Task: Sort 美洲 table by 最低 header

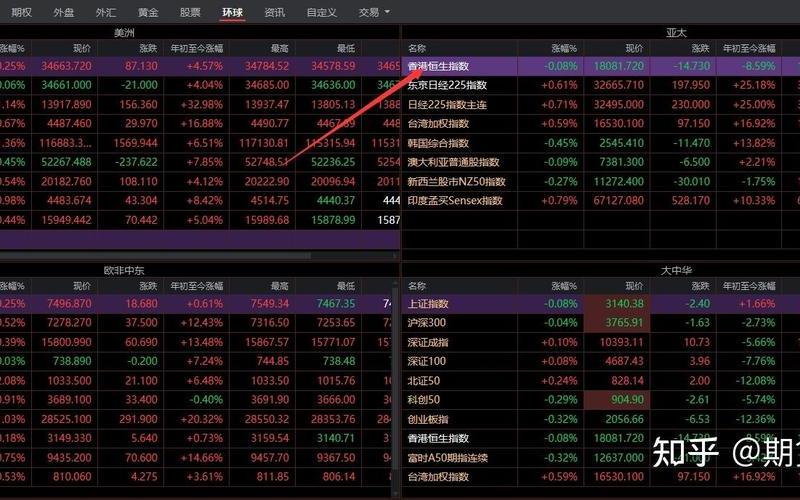Action: 346,48
